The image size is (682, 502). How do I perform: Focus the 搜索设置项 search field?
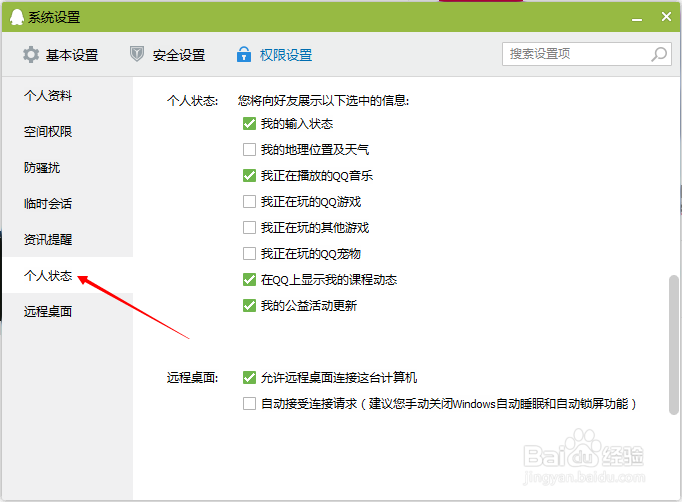(x=587, y=54)
